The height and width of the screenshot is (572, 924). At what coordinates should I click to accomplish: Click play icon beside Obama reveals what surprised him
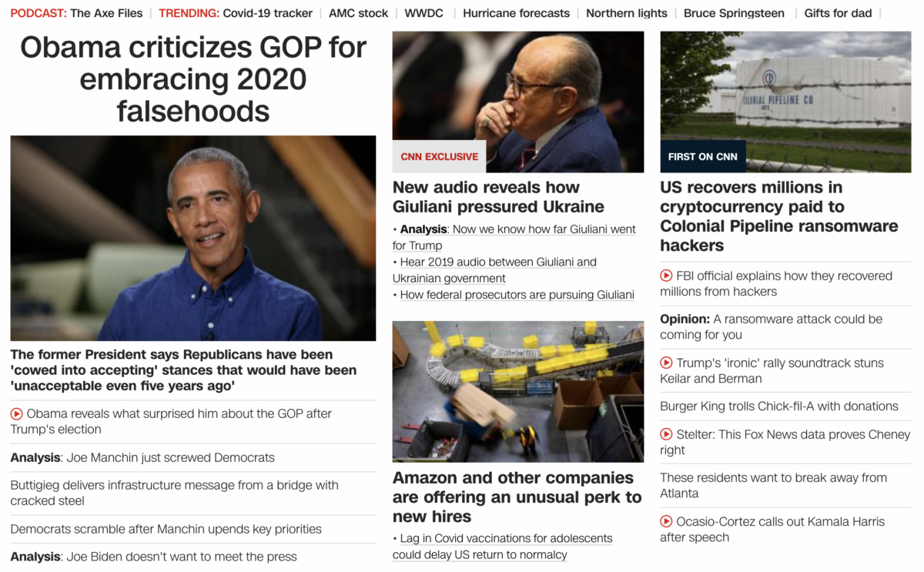point(16,413)
